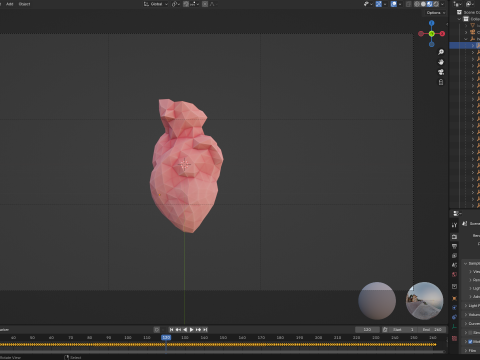
Task: Toggle preview range clock button
Action: click(385, 329)
